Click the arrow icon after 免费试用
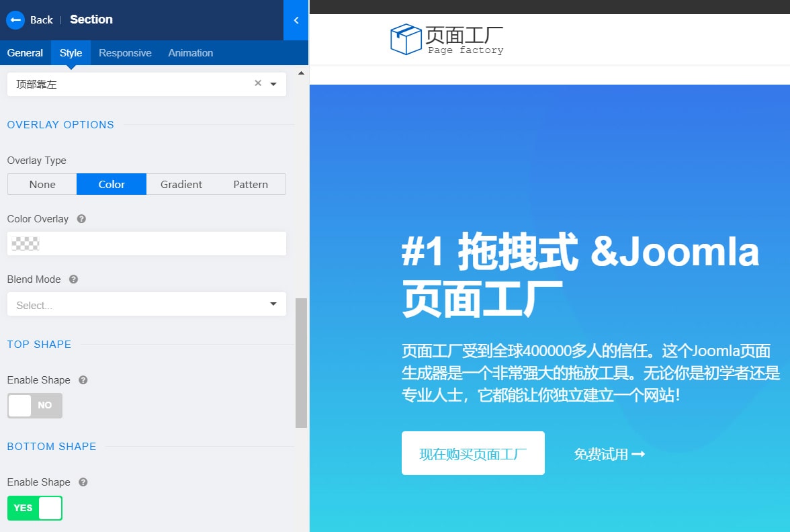 tap(638, 454)
